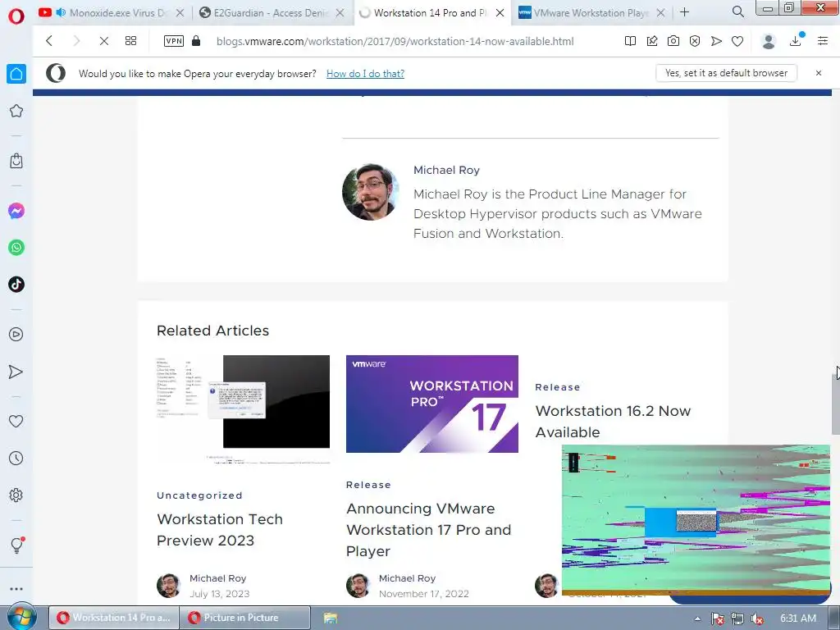Viewport: 840px width, 630px height.
Task: Click the address bar URL field
Action: [x=395, y=41]
